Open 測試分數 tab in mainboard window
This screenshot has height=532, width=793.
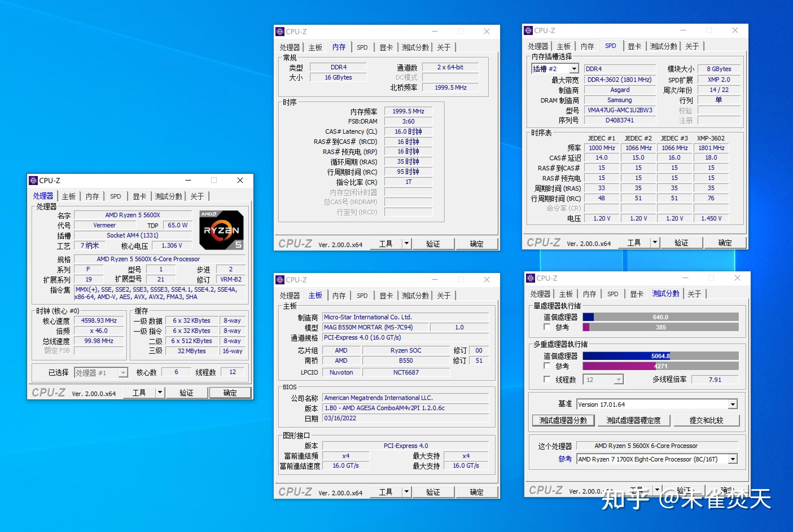[x=415, y=296]
